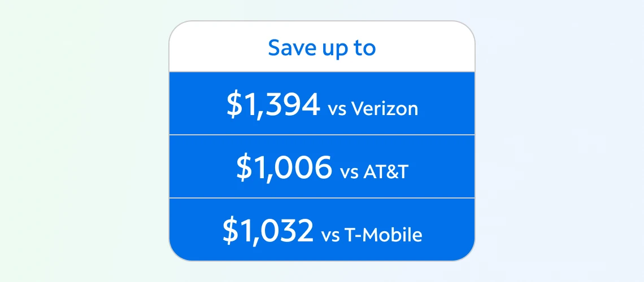Click the "Save up to" heading
Screen dimensions: 644x282
[321, 48]
